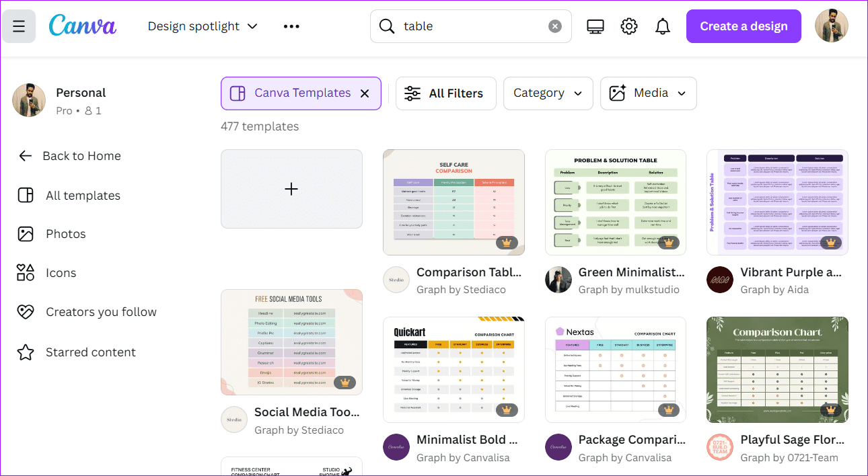This screenshot has width=868, height=476.
Task: Open the three-dot more menu
Action: click(x=291, y=26)
